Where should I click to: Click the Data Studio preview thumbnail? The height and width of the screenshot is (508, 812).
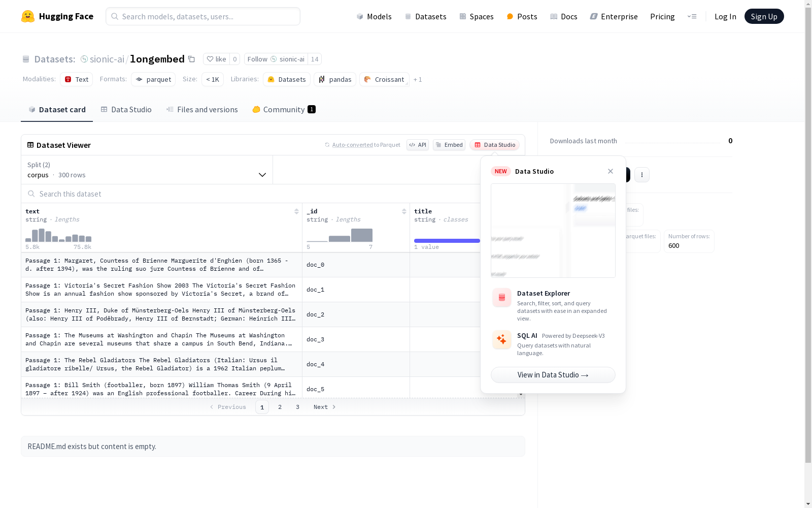point(553,231)
